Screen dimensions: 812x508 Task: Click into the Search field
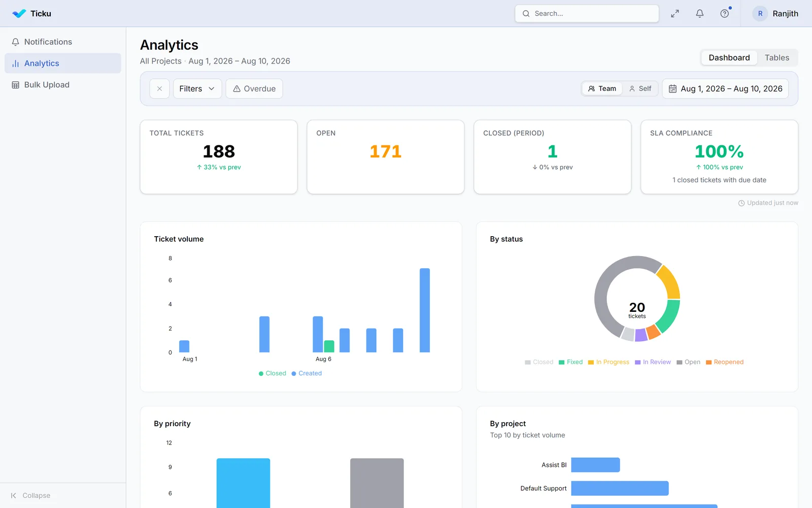click(x=587, y=14)
